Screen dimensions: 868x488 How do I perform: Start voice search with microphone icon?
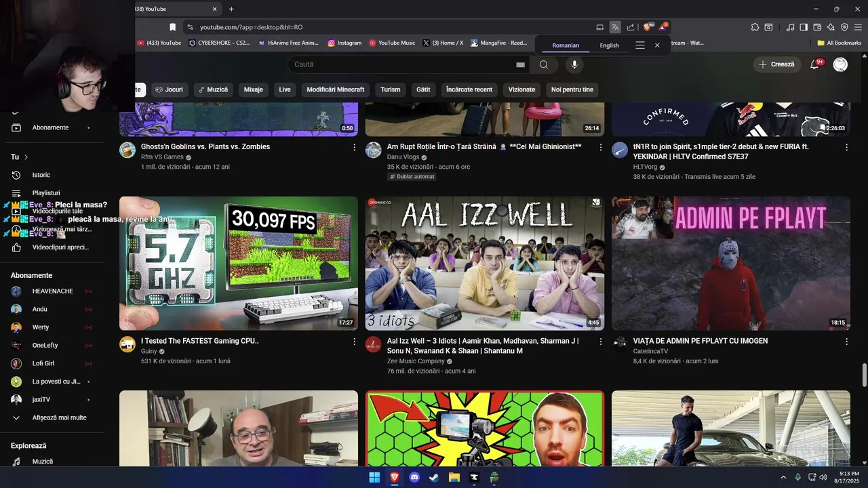[574, 64]
